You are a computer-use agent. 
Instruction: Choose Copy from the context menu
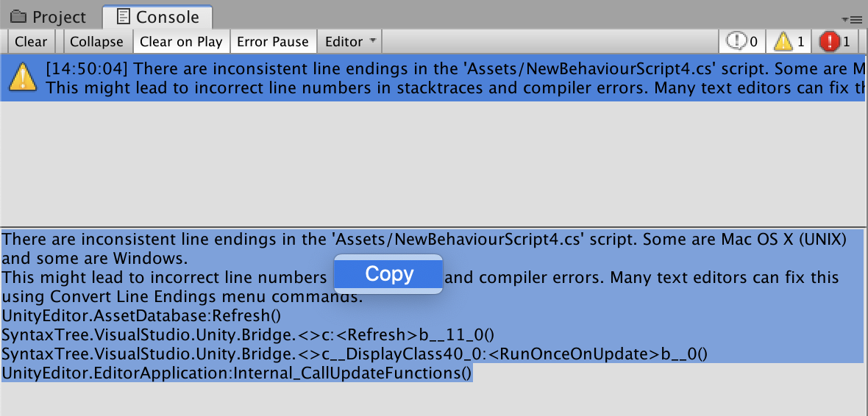(388, 274)
